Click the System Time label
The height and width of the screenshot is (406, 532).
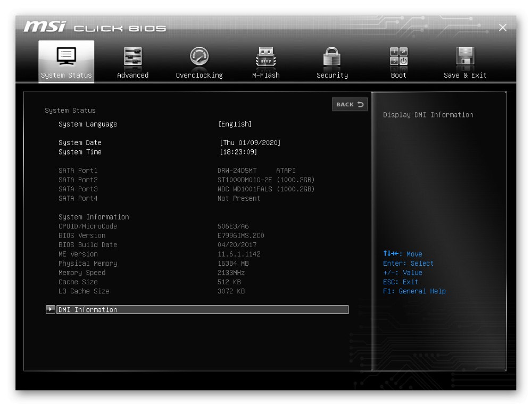click(x=80, y=152)
